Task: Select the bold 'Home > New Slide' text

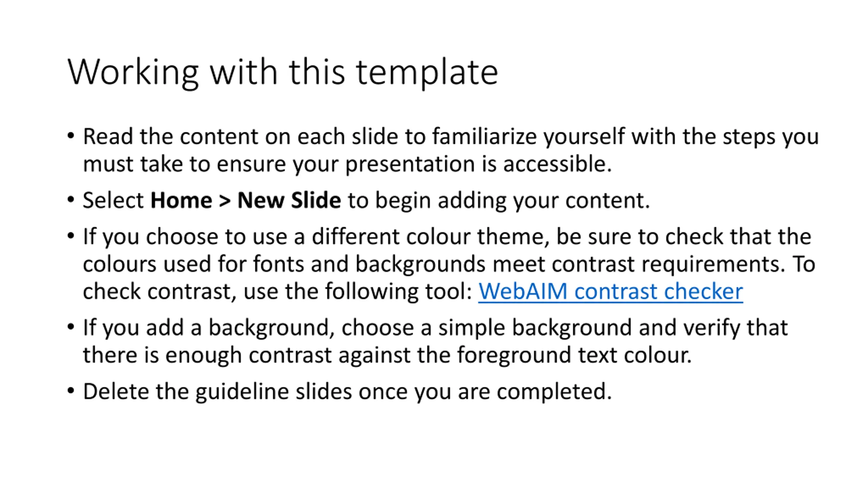Action: (x=245, y=200)
